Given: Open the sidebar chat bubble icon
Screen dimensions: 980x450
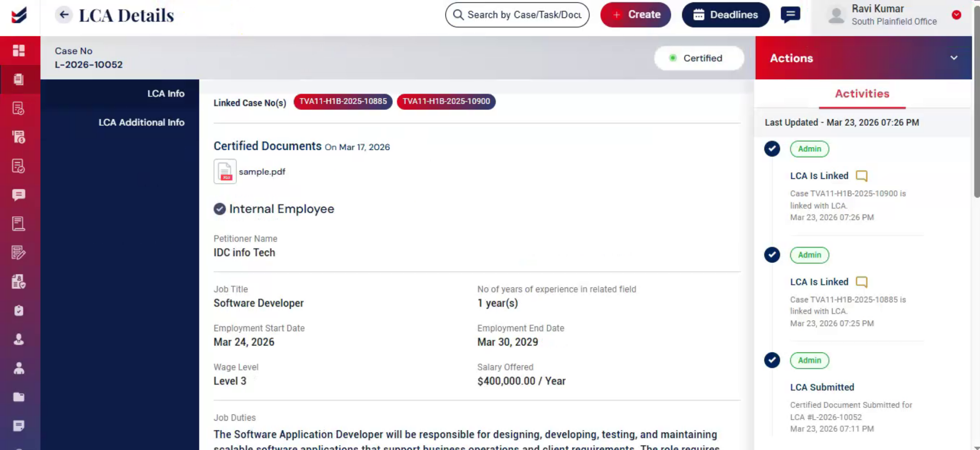Looking at the screenshot, I should coord(19,195).
